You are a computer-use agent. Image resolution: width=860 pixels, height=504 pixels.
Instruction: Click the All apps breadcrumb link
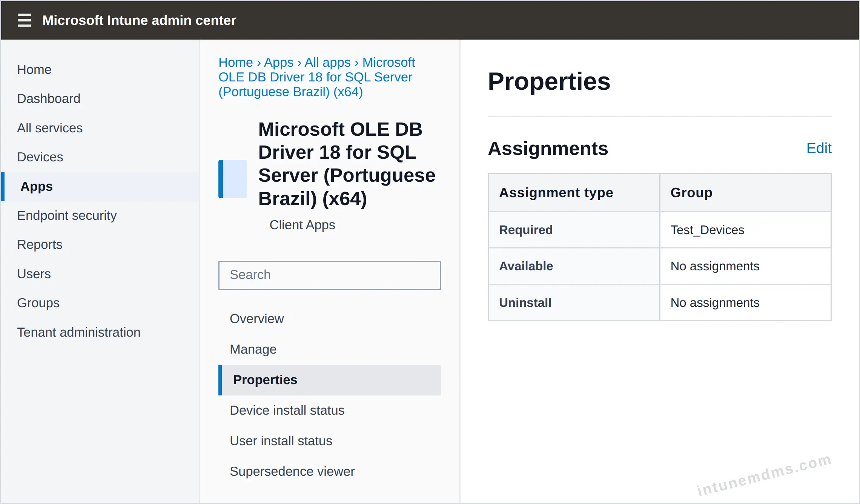(327, 62)
